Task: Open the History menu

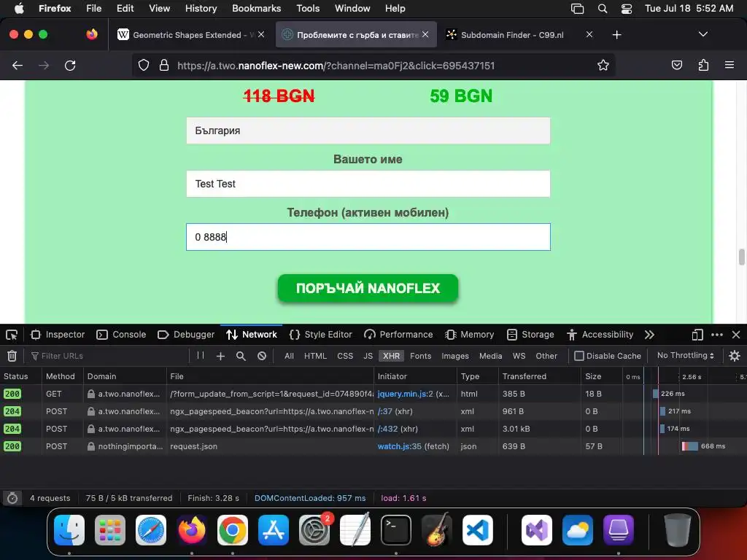Action: coord(201,9)
